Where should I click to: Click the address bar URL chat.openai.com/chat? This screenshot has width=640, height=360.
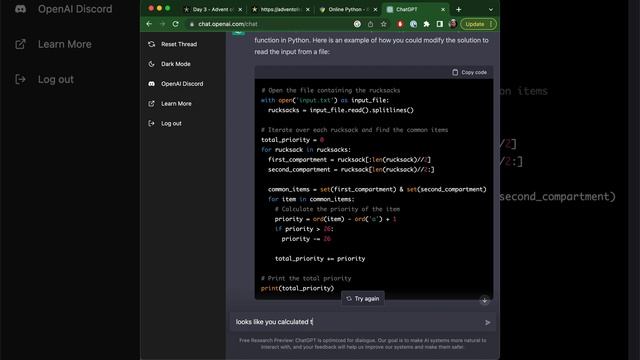228,24
